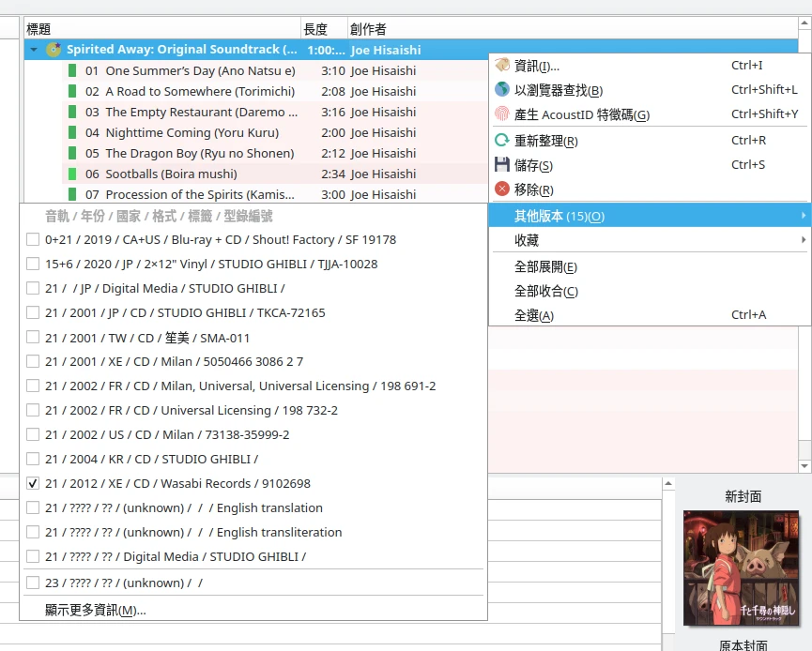Click the new cover art thumbnail
Viewport: 812px width, 651px height.
(x=741, y=568)
